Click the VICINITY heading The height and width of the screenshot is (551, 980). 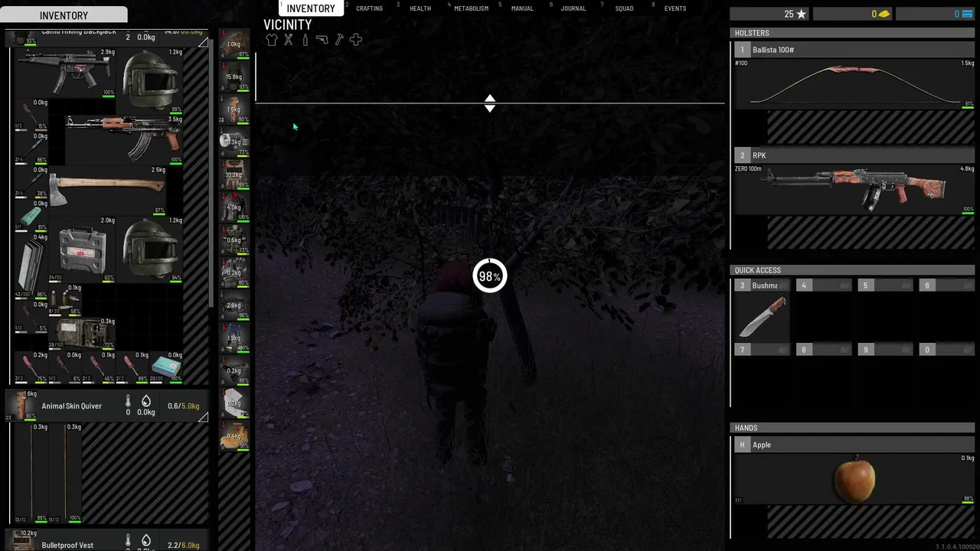(288, 24)
